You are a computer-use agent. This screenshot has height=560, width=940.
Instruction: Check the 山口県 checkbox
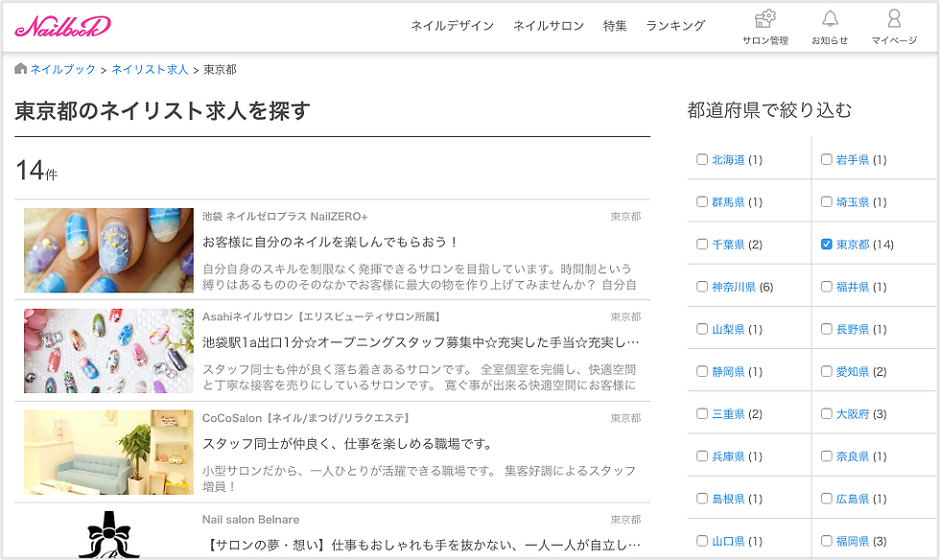coord(702,541)
